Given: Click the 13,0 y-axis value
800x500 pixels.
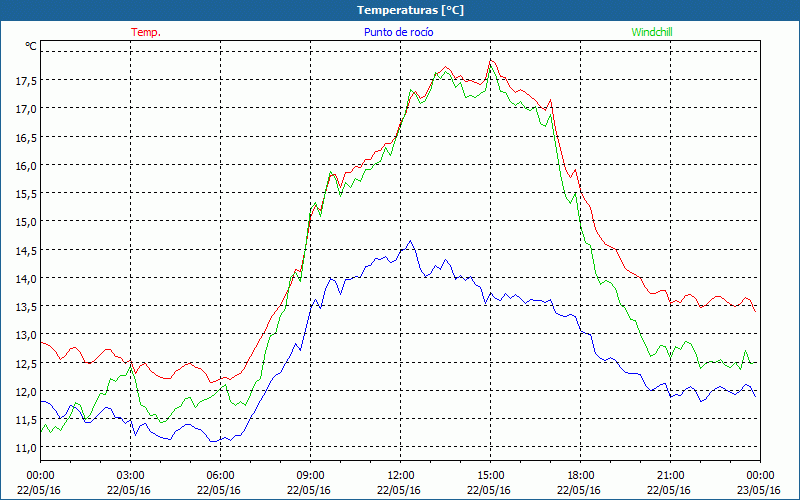Looking at the screenshot, I should tap(26, 335).
